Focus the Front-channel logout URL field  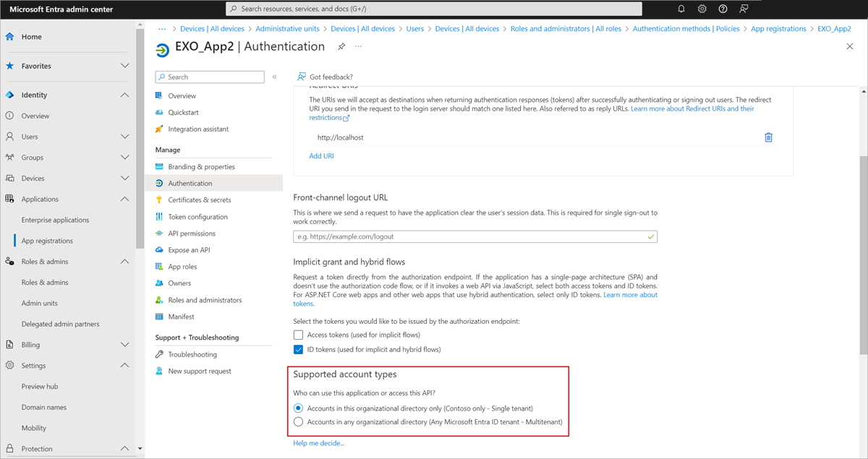475,236
